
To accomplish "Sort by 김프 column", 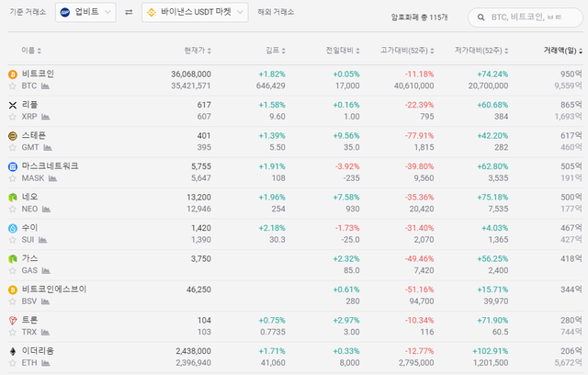I will tap(276, 51).
